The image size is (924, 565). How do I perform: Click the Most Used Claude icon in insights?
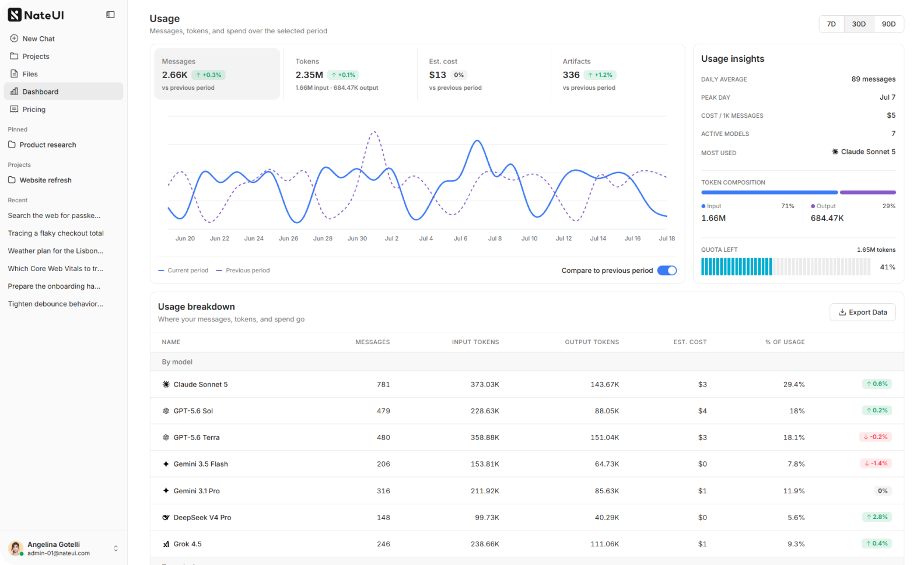pos(835,152)
